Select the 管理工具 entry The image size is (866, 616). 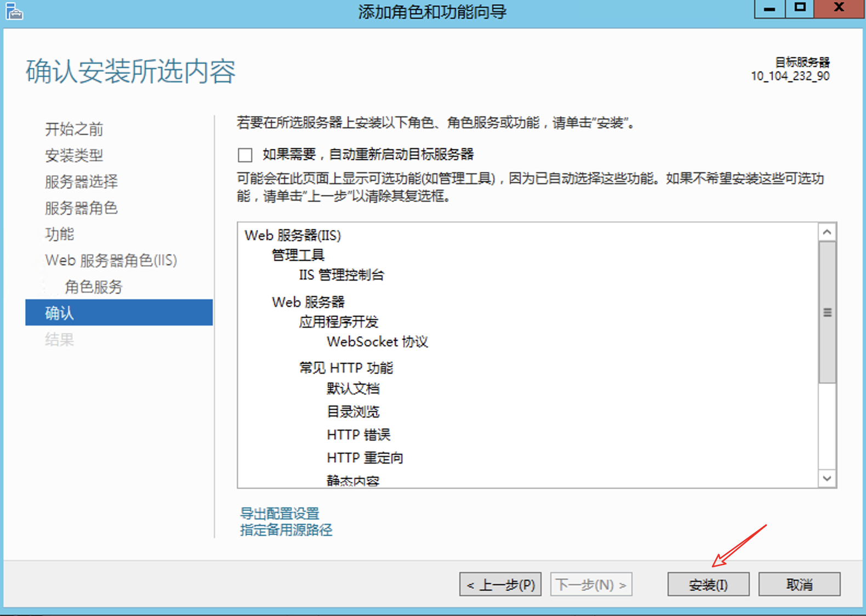pos(298,255)
